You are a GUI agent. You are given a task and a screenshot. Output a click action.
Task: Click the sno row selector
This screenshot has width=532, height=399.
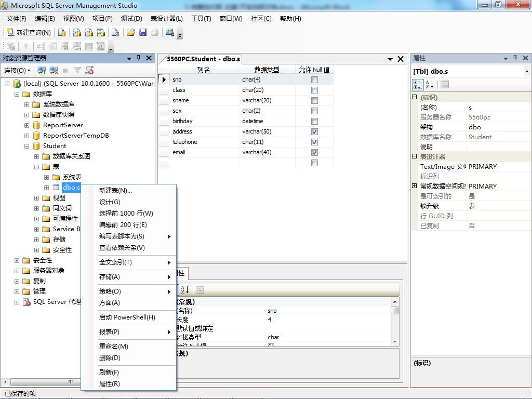pos(164,79)
